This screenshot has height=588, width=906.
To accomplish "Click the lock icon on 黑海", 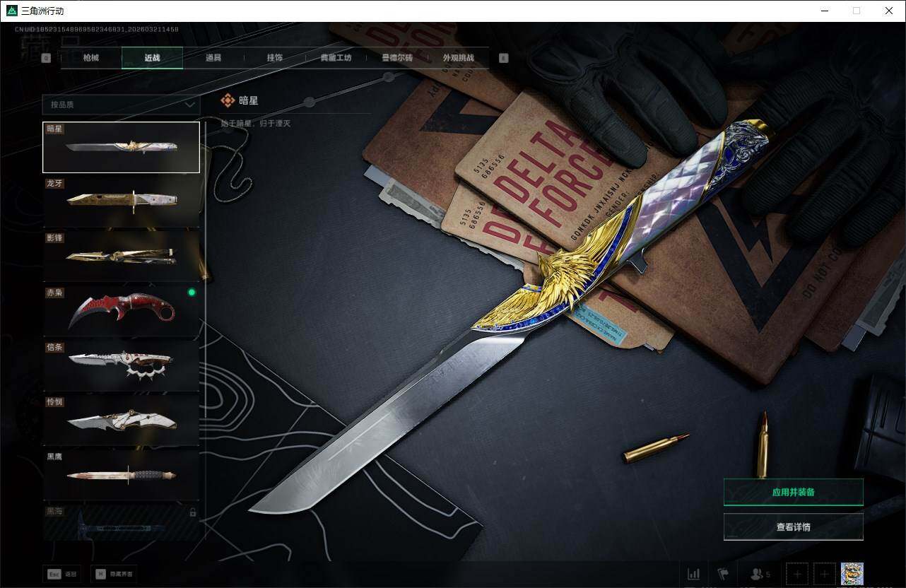I will [193, 512].
